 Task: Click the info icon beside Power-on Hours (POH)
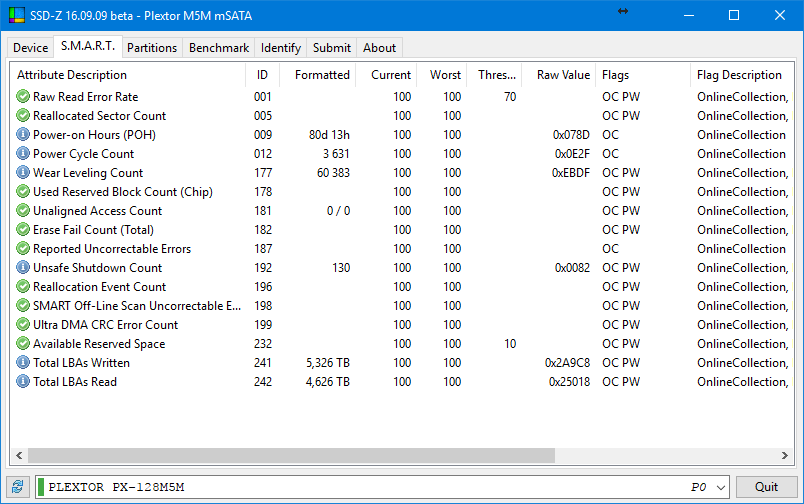tap(23, 135)
